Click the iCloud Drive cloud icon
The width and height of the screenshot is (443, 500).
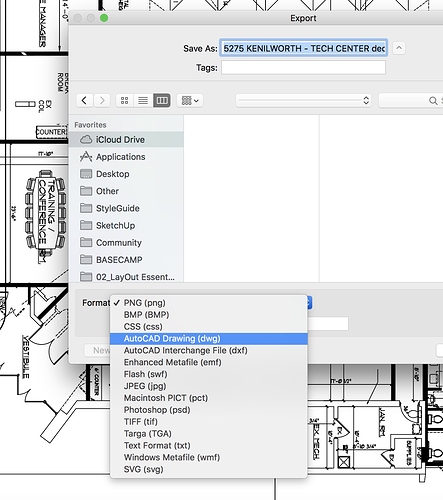[86, 140]
